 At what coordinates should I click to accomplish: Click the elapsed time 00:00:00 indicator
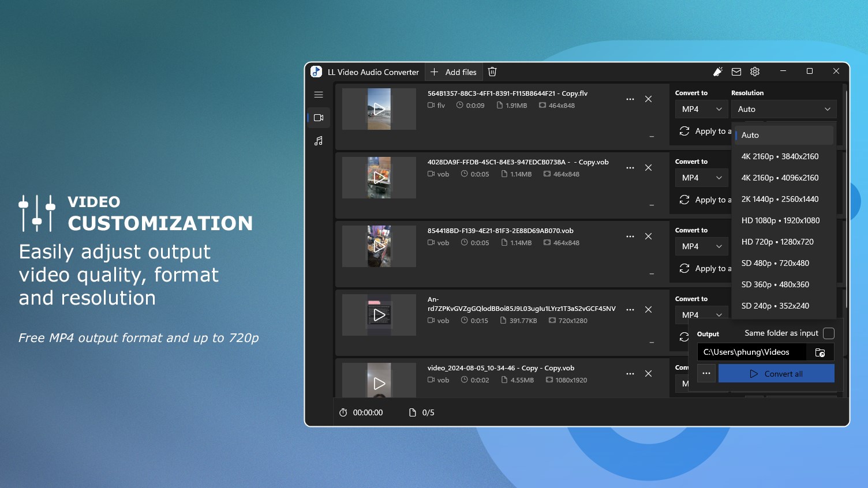(361, 412)
